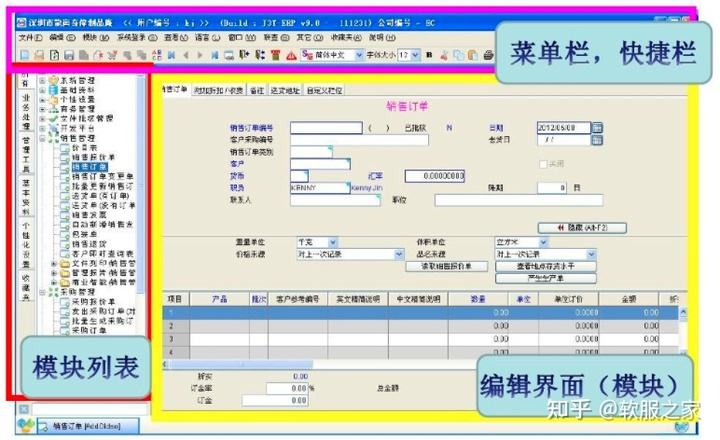This screenshot has width=720, height=440.
Task: Switch to the 送货地址 tab
Action: [x=285, y=90]
